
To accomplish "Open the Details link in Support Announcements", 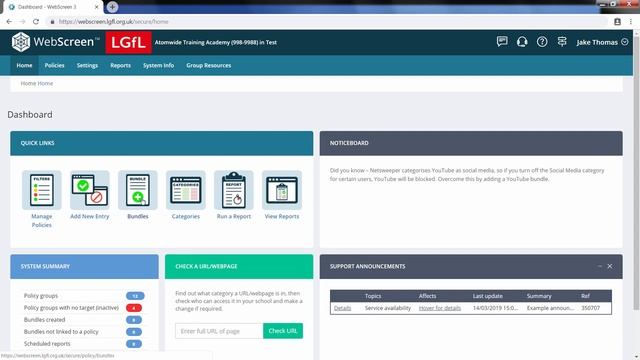I will pyautogui.click(x=342, y=308).
